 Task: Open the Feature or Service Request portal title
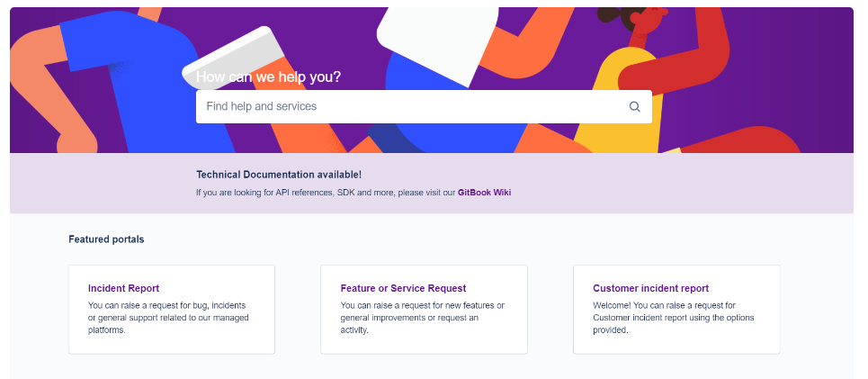click(403, 289)
